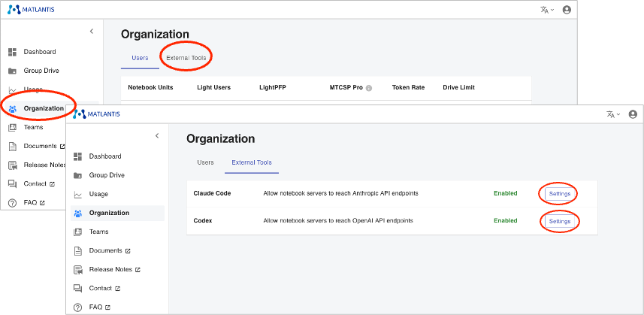The height and width of the screenshot is (315, 644).
Task: Open Release Notes link in the front window
Action: [x=114, y=269]
